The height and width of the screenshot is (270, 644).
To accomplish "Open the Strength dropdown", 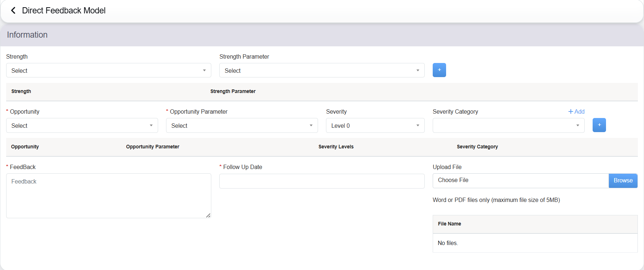I will 109,71.
